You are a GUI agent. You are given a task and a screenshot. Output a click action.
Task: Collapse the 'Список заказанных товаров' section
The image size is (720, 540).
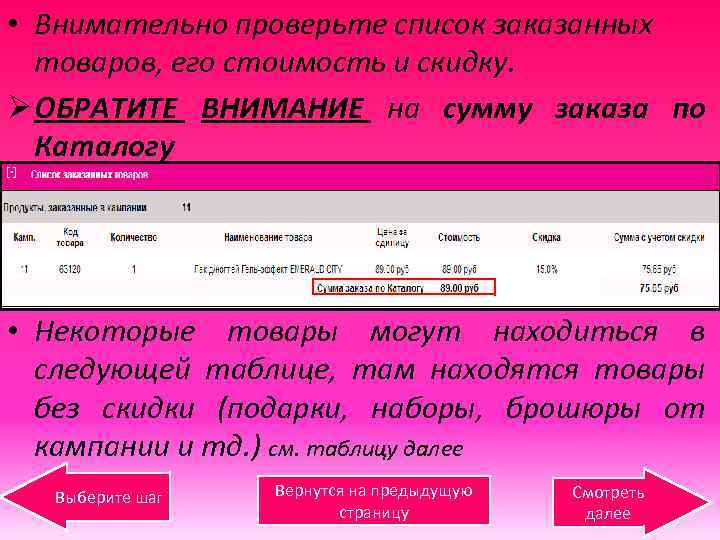(x=12, y=173)
